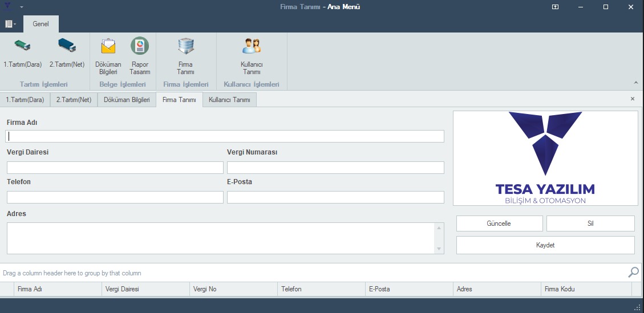Switch to the Kullanıcı Tanımı document tab

click(x=229, y=100)
